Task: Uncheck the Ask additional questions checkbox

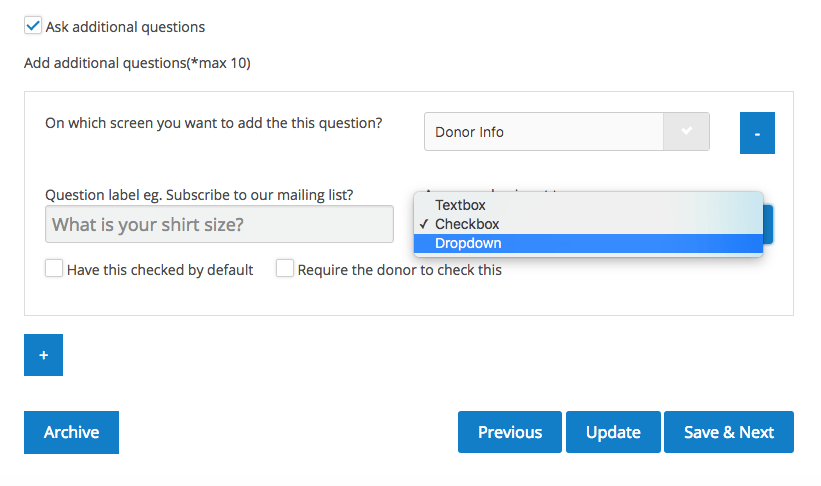Action: [x=33, y=26]
